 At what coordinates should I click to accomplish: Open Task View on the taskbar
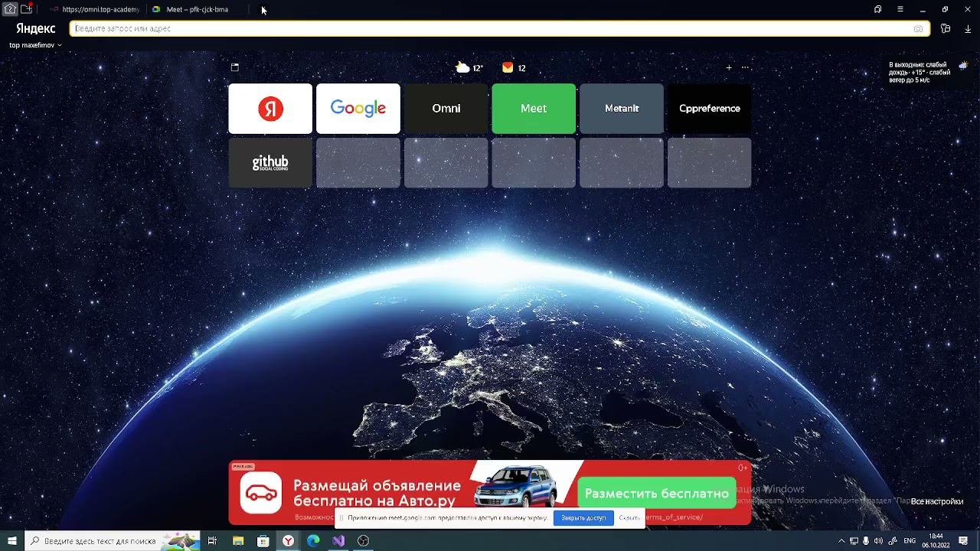point(212,541)
